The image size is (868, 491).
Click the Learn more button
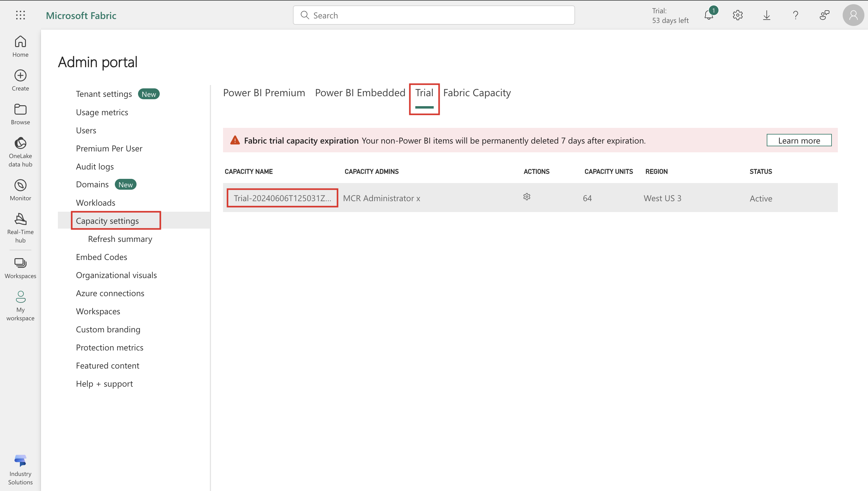pyautogui.click(x=799, y=140)
